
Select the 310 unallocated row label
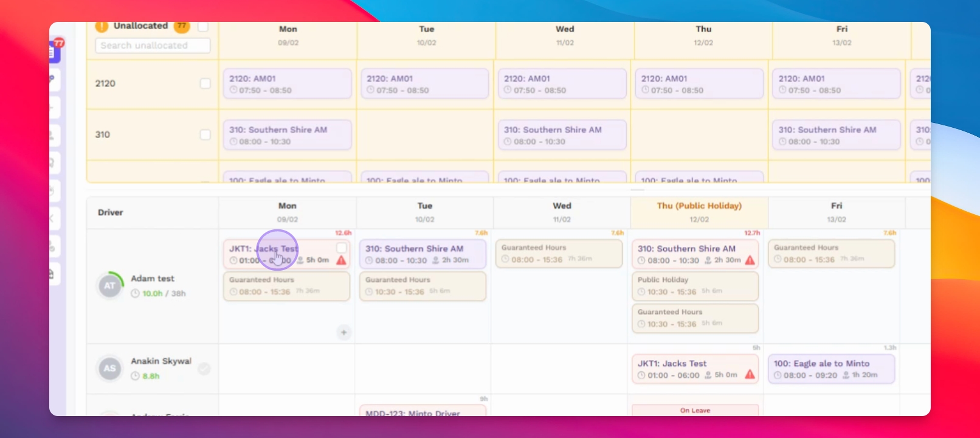click(103, 134)
